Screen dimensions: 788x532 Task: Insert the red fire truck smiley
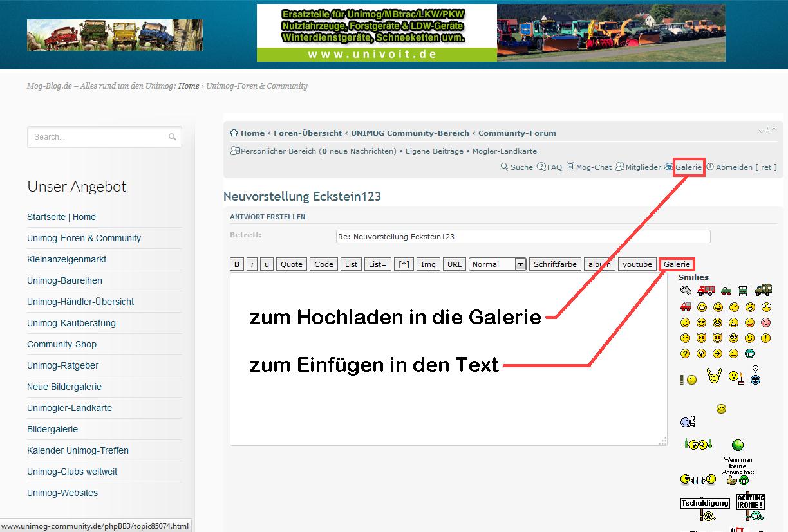click(x=706, y=291)
